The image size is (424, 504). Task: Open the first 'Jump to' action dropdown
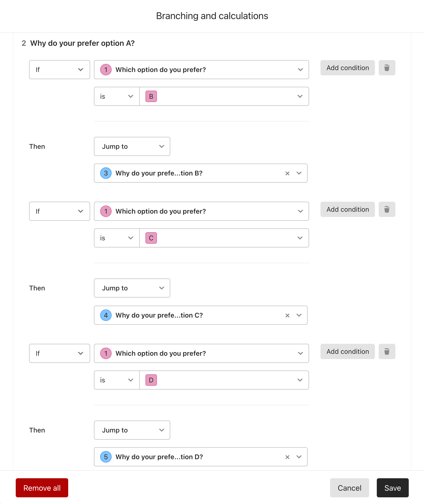(132, 146)
